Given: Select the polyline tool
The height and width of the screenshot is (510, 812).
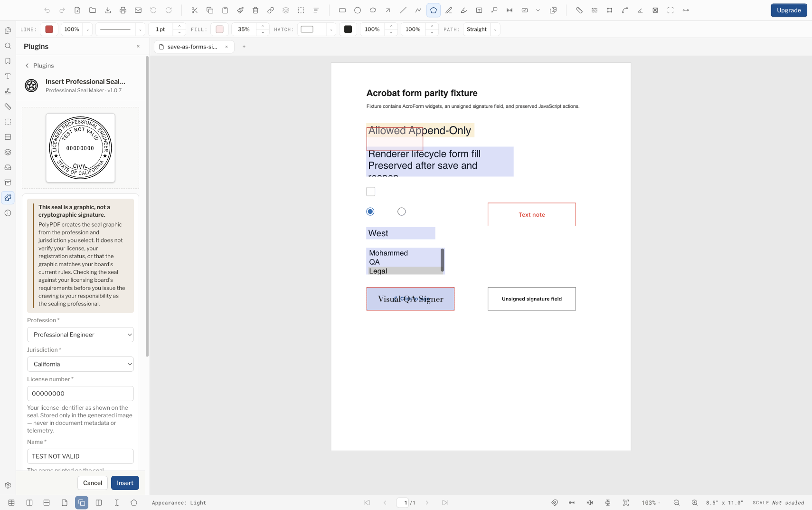Looking at the screenshot, I should point(418,10).
